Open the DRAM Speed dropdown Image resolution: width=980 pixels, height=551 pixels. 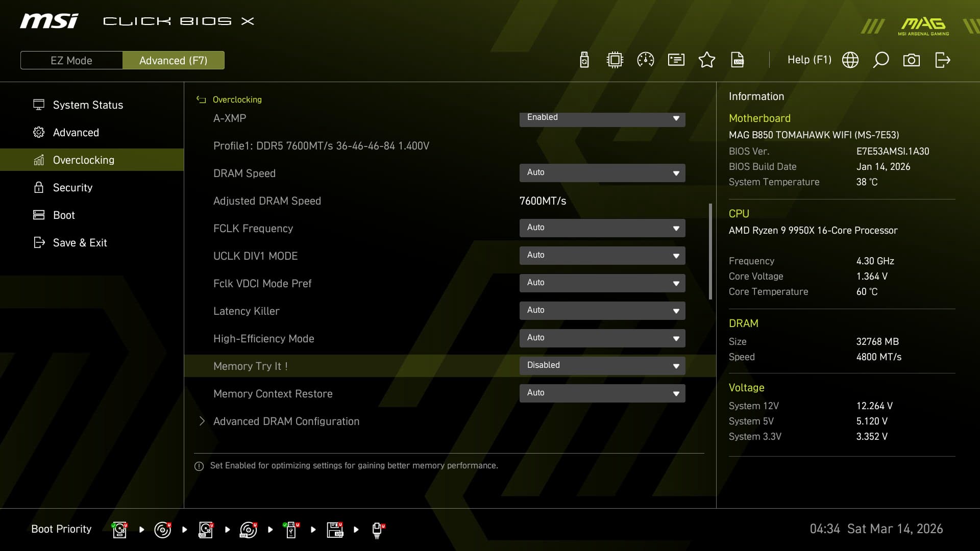tap(602, 172)
